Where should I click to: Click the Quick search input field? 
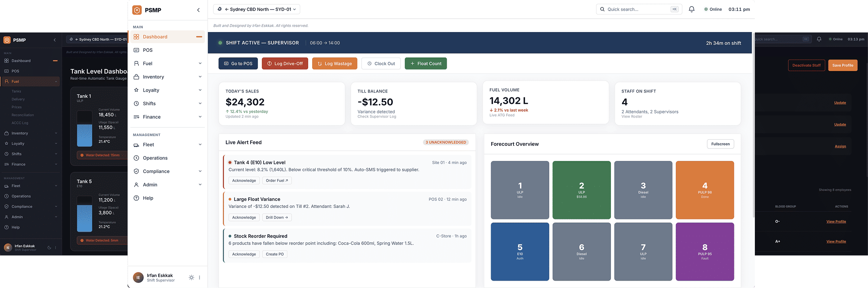click(x=637, y=9)
